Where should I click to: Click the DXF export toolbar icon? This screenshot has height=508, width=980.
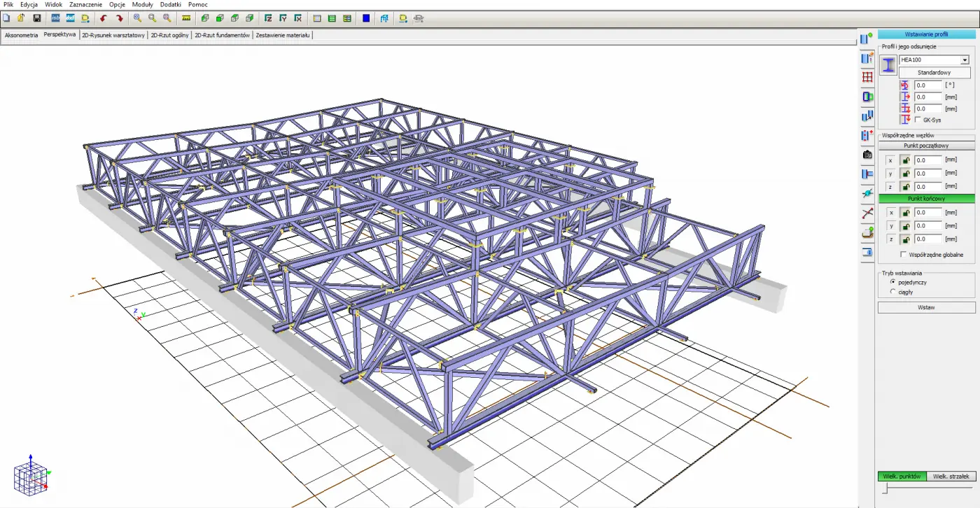[x=70, y=18]
